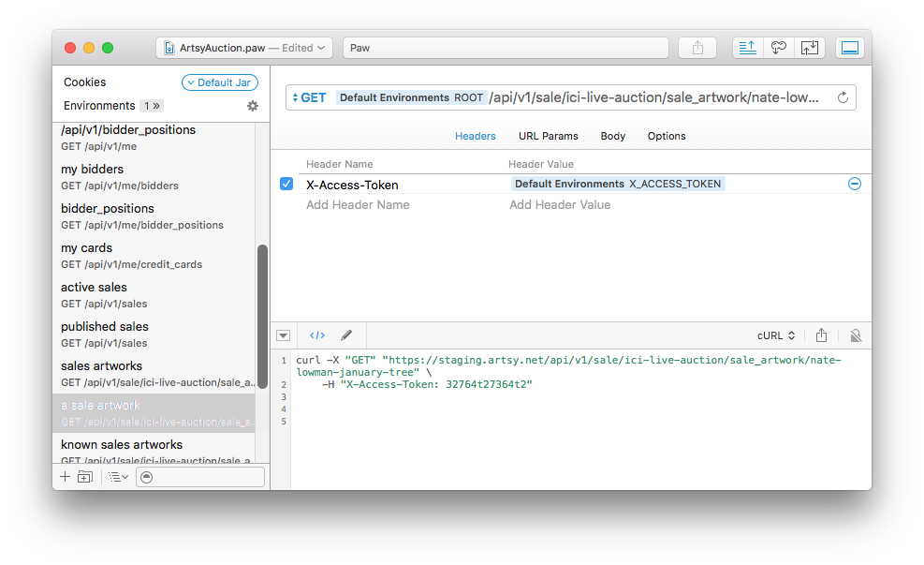Collapse the code panel triangle

(x=284, y=335)
